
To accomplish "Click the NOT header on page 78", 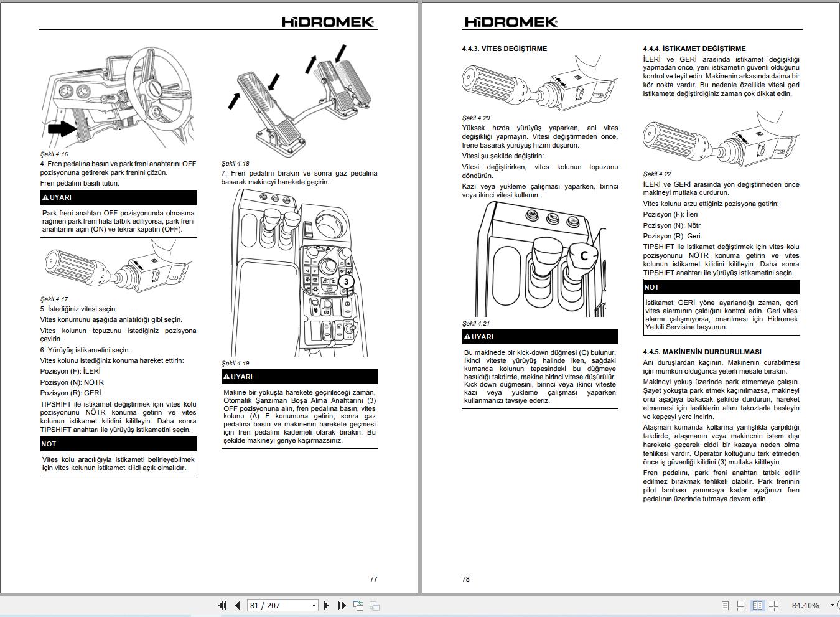I will (x=721, y=287).
